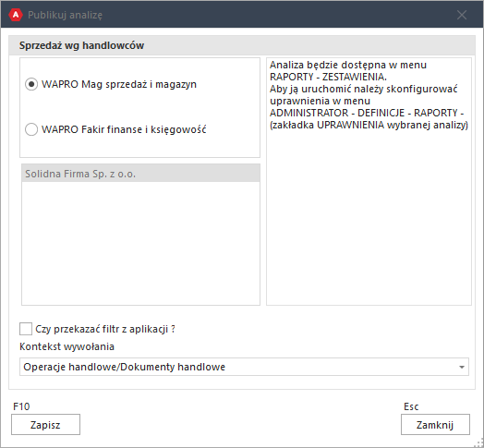Viewport: 484px width, 448px height.
Task: Select the WAPRO Mag sprzedaż i magazyn radio button
Action: click(x=31, y=84)
